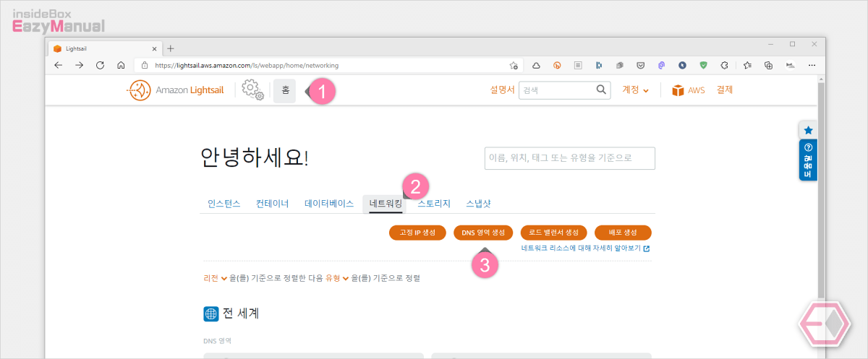Focus the resource filter input field
Image resolution: width=868 pixels, height=359 pixels.
pyautogui.click(x=570, y=158)
